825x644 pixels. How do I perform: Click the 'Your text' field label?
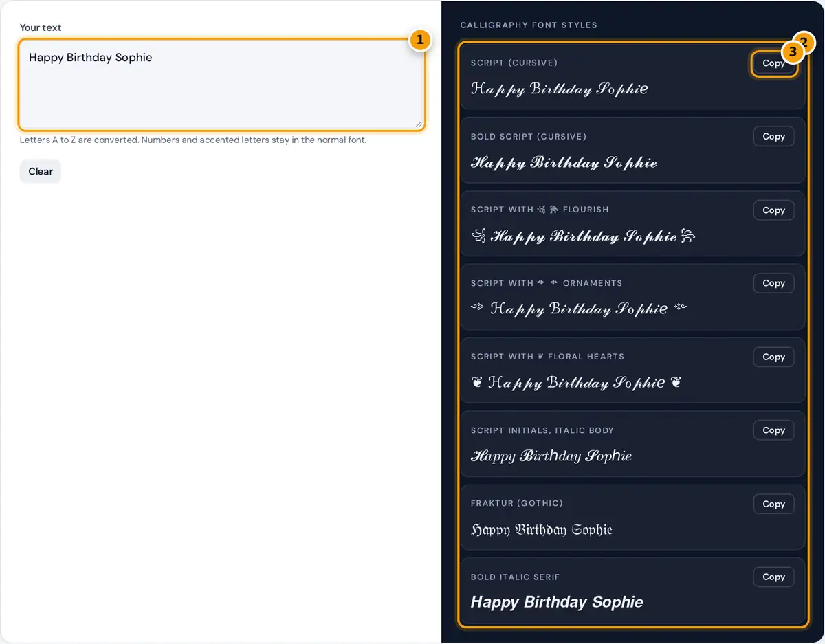click(41, 27)
